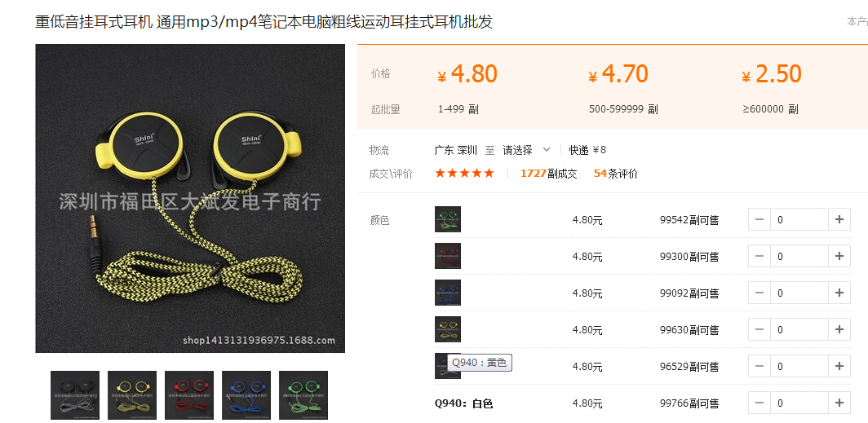Screen dimensions: 868x423
Task: Decrease quantity in the 96529 stock row
Action: (759, 366)
